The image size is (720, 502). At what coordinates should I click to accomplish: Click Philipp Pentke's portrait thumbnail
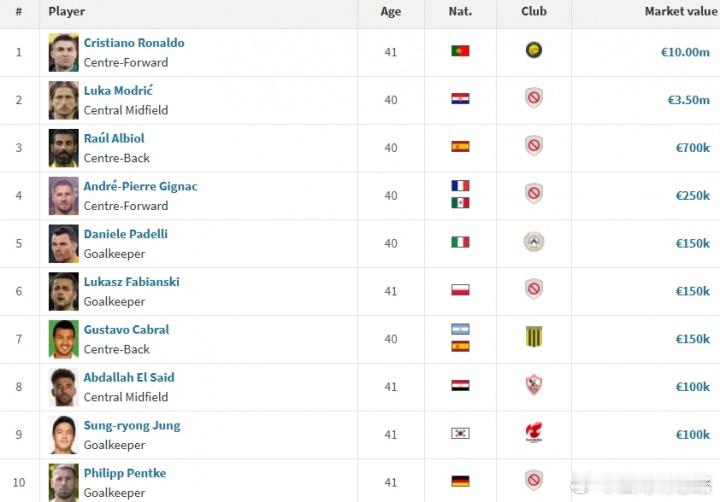pos(63,482)
